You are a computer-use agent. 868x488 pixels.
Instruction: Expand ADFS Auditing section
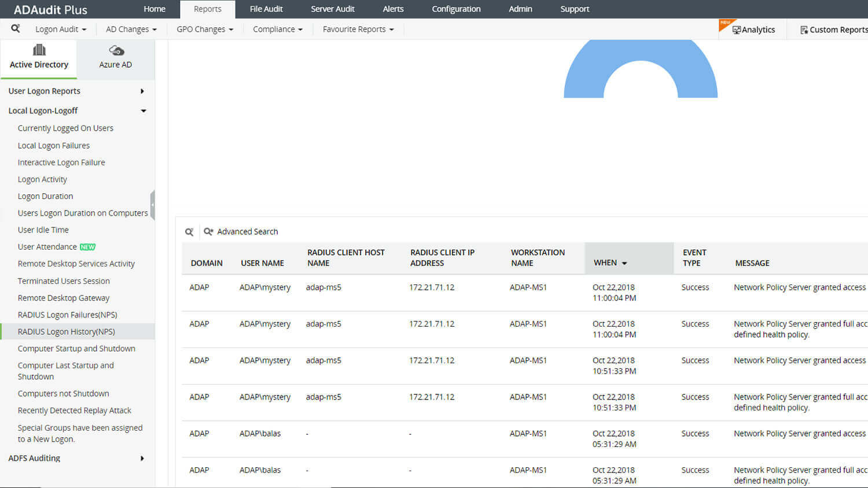pos(77,458)
